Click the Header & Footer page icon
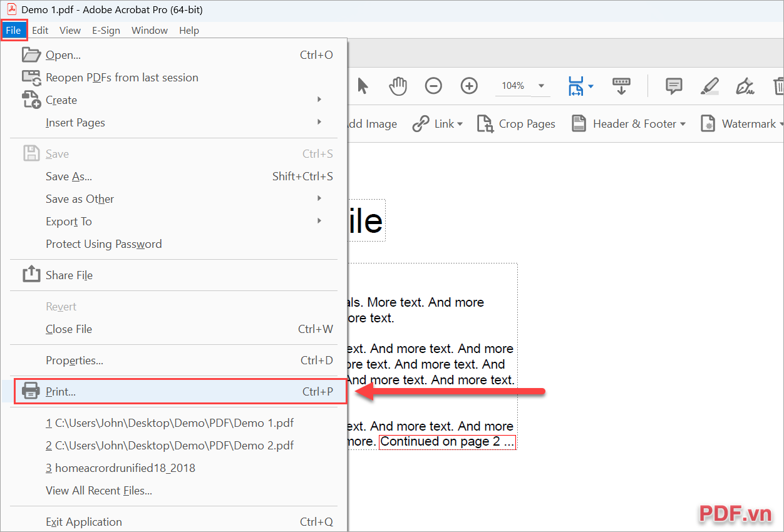This screenshot has width=784, height=532. pyautogui.click(x=579, y=124)
